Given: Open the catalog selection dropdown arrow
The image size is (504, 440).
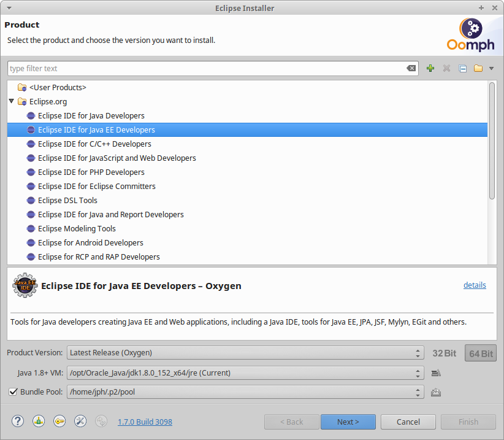Looking at the screenshot, I should (491, 68).
